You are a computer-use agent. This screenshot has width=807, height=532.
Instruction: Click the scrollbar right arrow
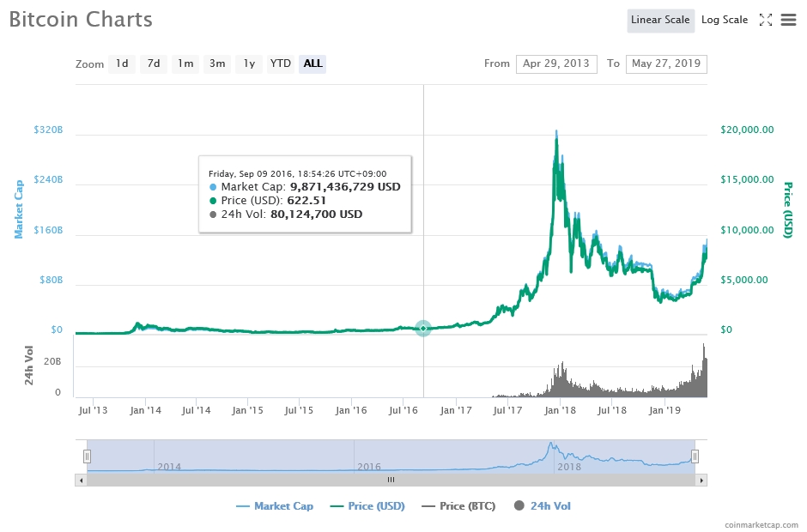[x=702, y=480]
